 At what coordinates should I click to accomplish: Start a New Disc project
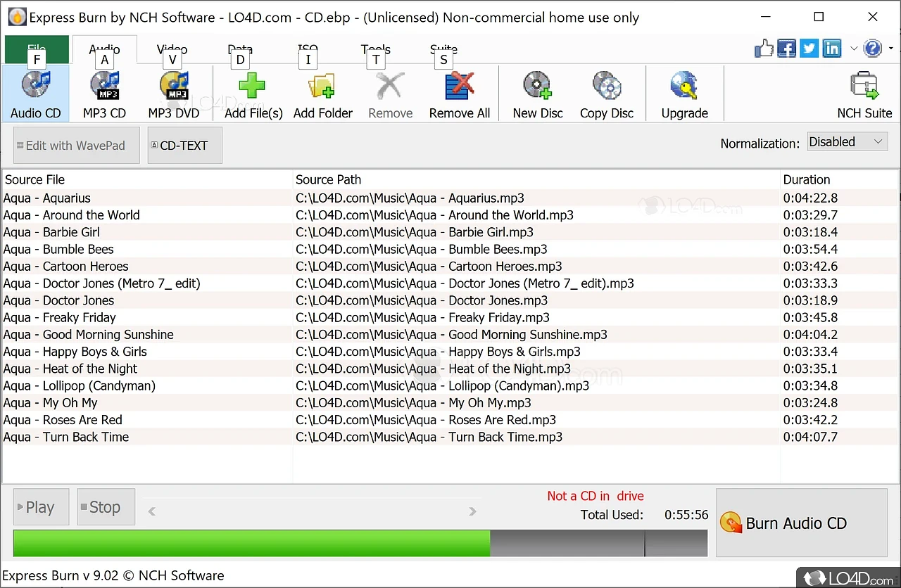tap(538, 93)
